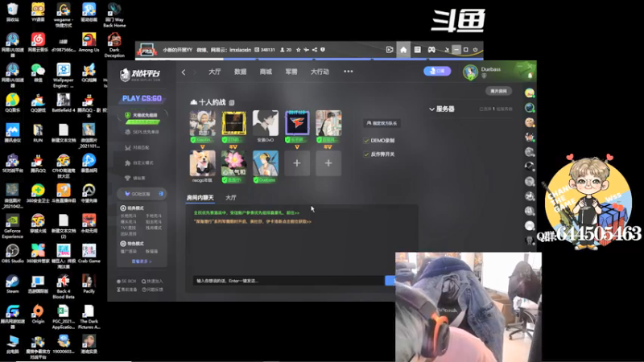644x362 pixels.
Task: Click 快速加入 at sidebar bottom
Action: tap(152, 281)
